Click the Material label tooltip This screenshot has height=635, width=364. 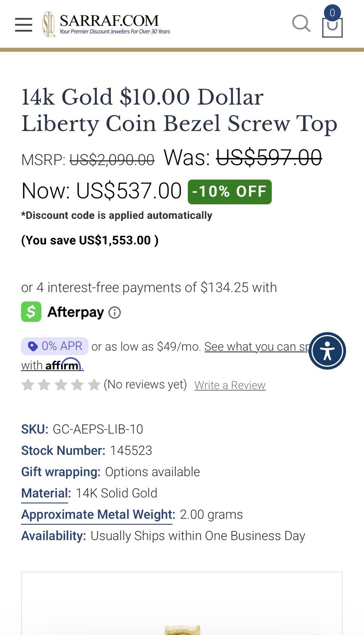46,493
